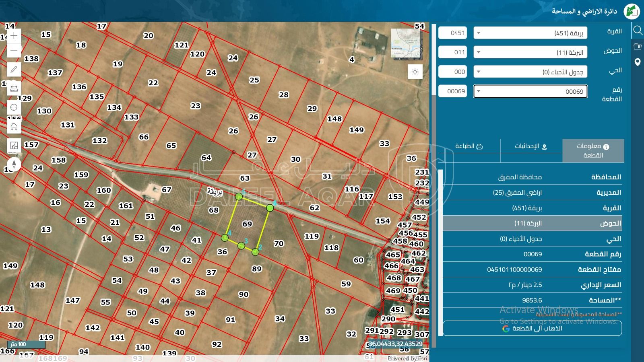Switch basemap using the thumbnail preview
This screenshot has height=362, width=644.
tap(407, 43)
